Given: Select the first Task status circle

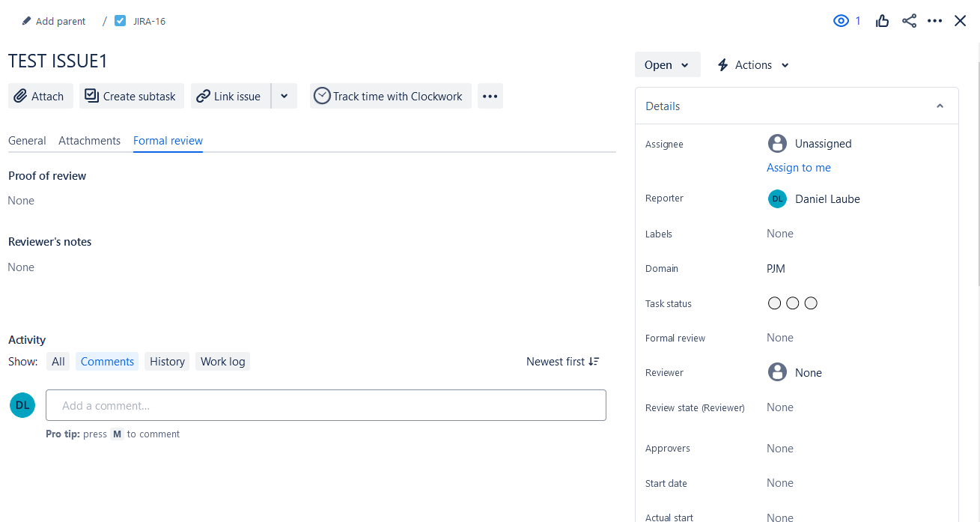Looking at the screenshot, I should (x=774, y=303).
